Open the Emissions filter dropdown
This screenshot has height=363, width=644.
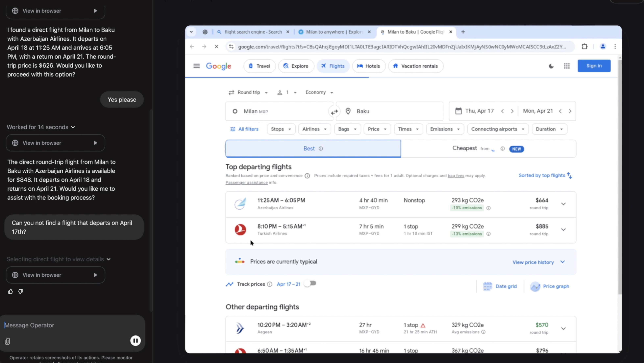[x=445, y=129]
